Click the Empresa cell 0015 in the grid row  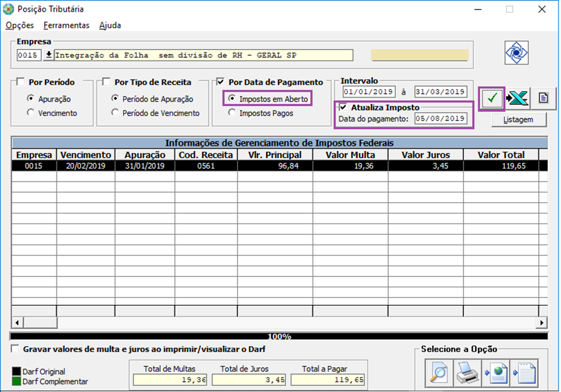(x=34, y=166)
